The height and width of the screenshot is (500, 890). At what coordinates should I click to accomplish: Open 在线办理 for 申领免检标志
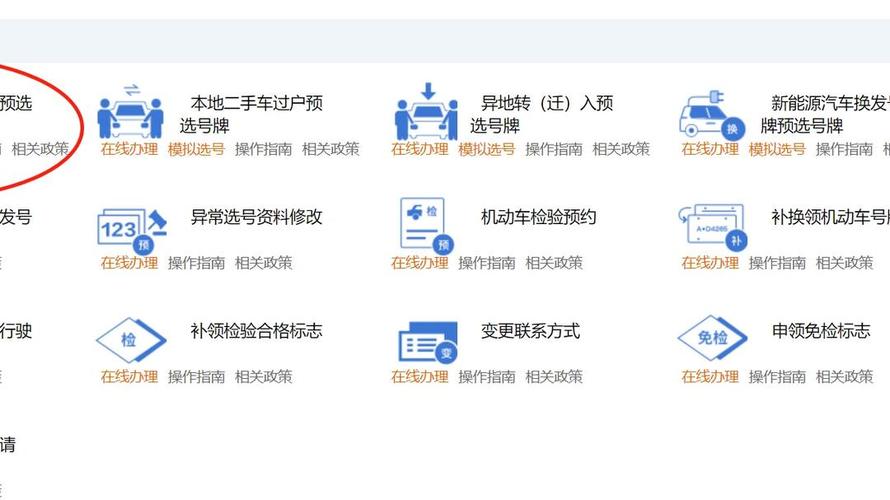click(710, 376)
